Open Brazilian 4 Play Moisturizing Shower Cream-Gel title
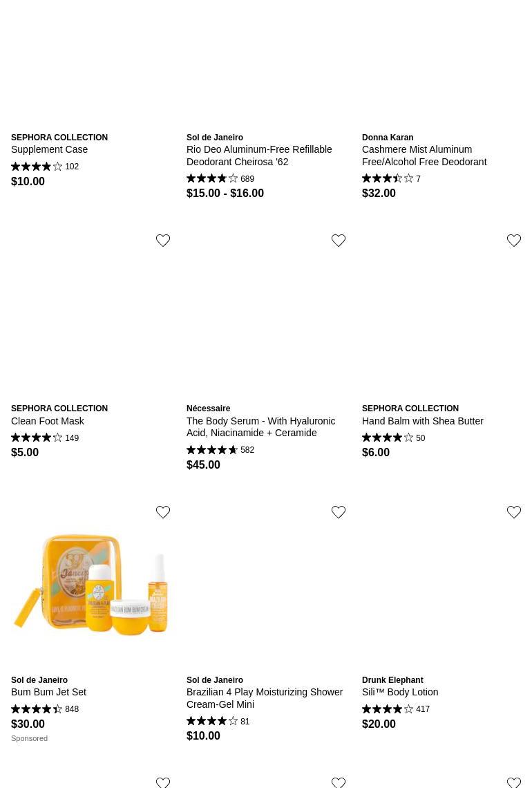The width and height of the screenshot is (532, 788). (x=265, y=698)
